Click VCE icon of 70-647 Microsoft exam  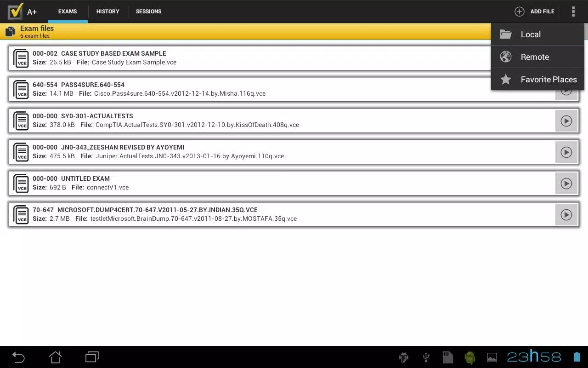[21, 214]
